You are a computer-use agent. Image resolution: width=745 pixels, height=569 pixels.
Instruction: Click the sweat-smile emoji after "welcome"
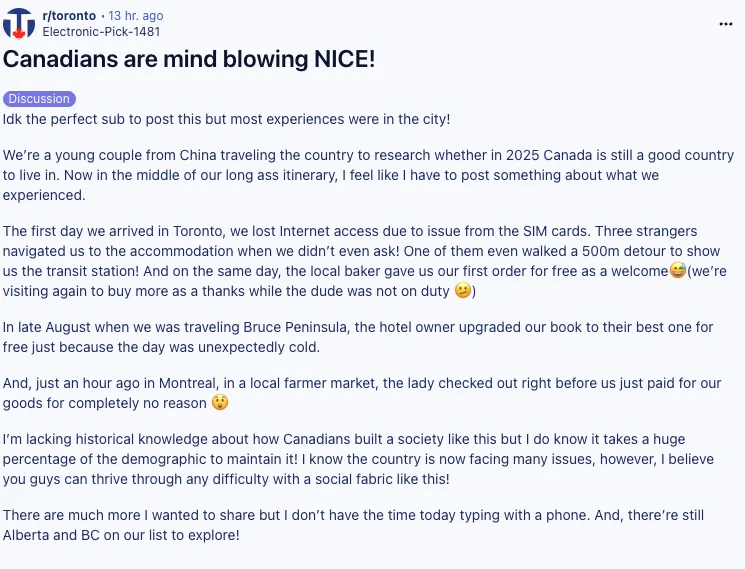coord(677,272)
